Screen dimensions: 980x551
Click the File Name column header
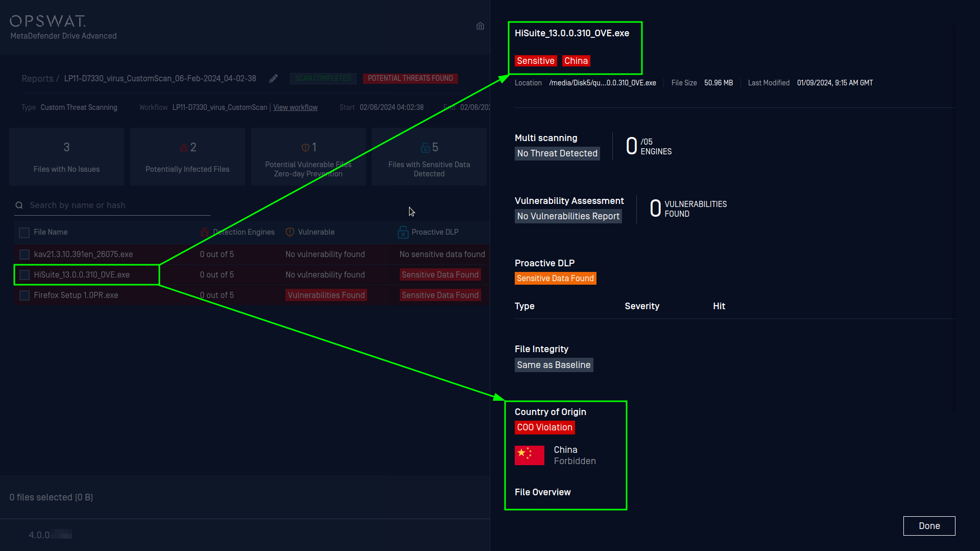click(51, 232)
